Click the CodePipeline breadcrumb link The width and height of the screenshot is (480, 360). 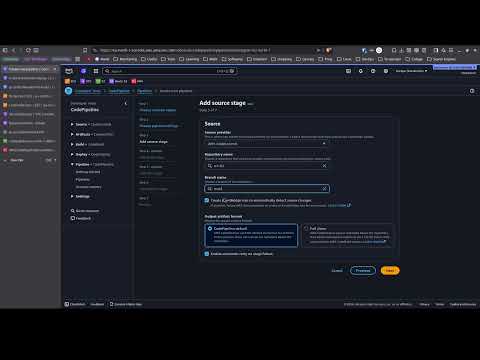[119, 91]
